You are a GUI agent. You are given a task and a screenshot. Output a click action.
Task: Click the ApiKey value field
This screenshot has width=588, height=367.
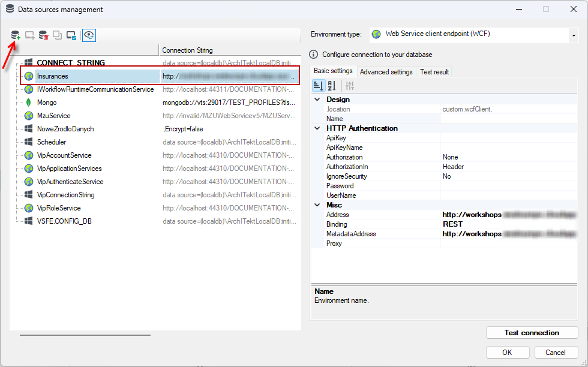[x=509, y=138]
